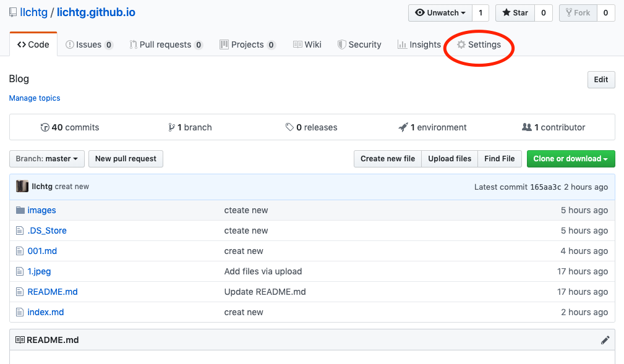
Task: Open the .DS_Store file
Action: [x=47, y=231]
